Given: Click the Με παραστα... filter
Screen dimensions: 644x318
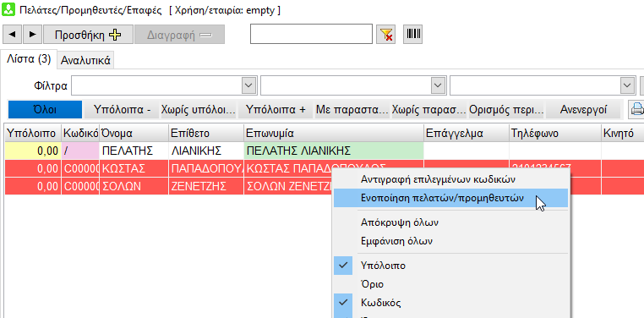Looking at the screenshot, I should coord(352,110).
